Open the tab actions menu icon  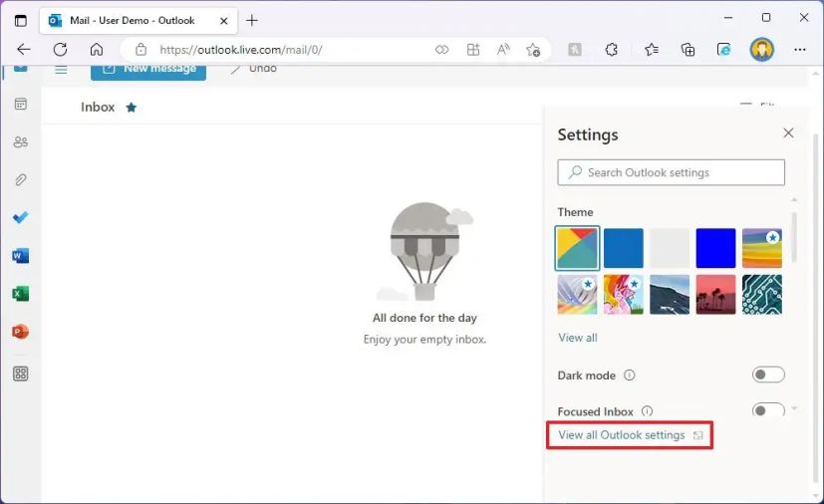[21, 21]
